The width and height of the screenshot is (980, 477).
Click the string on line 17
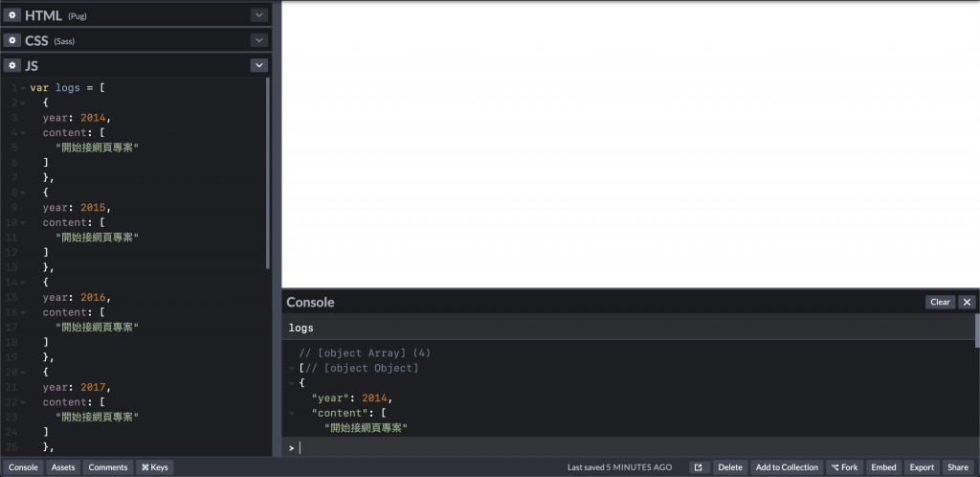tap(97, 328)
